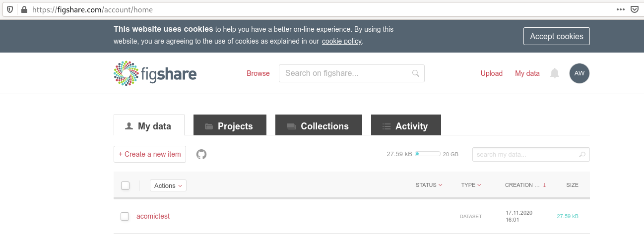Open the cookie policy link
The image size is (644, 237).
(x=341, y=41)
